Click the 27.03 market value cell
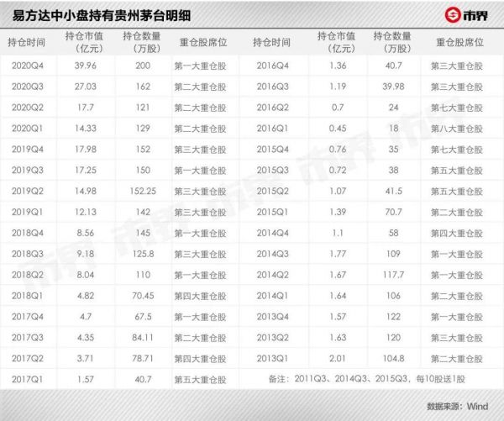Image resolution: width=504 pixels, height=421 pixels. click(x=86, y=86)
